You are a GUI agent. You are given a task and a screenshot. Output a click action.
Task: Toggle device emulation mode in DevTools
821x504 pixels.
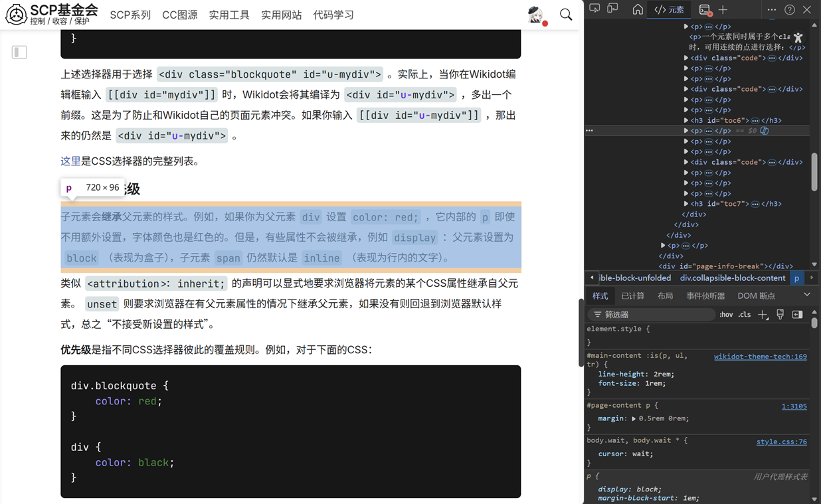tap(612, 9)
